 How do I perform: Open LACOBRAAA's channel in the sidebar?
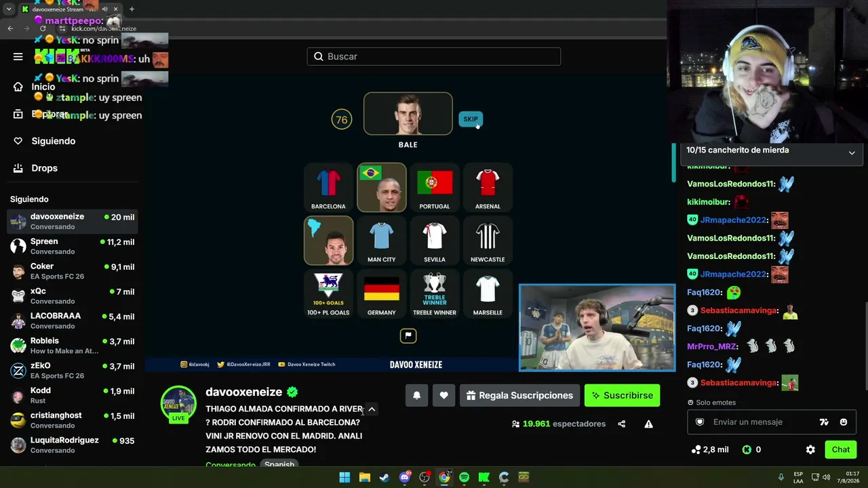72,321
